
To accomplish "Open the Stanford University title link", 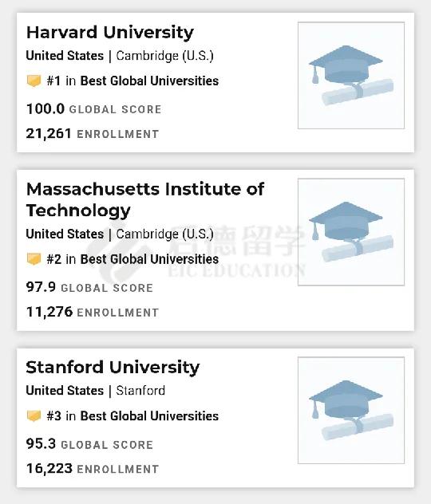I will [x=113, y=368].
